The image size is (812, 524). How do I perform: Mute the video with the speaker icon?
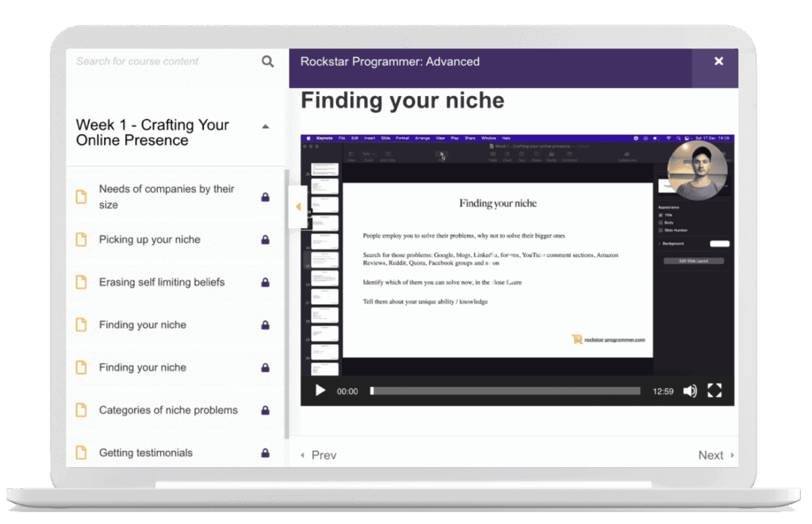pyautogui.click(x=690, y=391)
